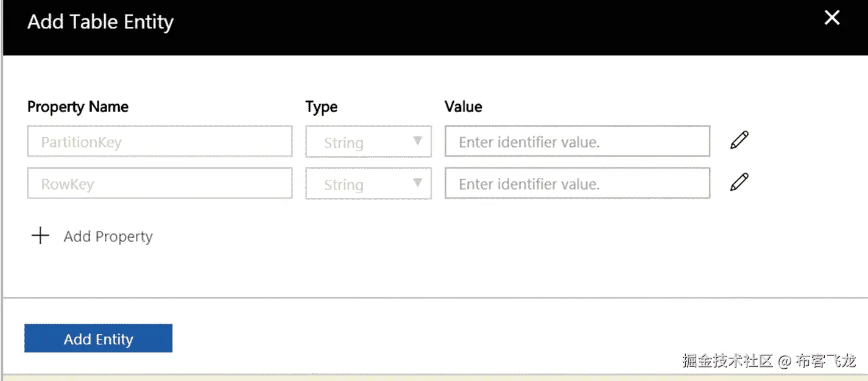Image resolution: width=868 pixels, height=381 pixels.
Task: Click the Add Table Entity title text
Action: coord(101,22)
